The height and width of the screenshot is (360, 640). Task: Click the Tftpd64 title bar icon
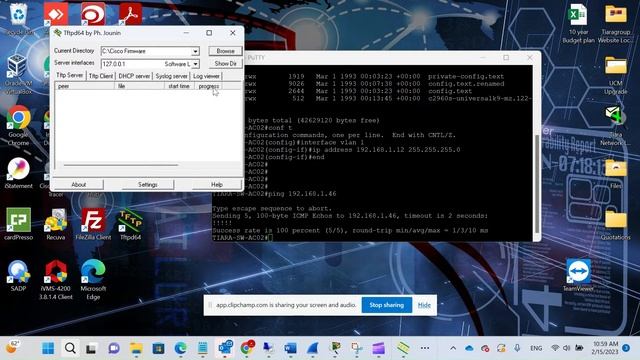(58, 33)
